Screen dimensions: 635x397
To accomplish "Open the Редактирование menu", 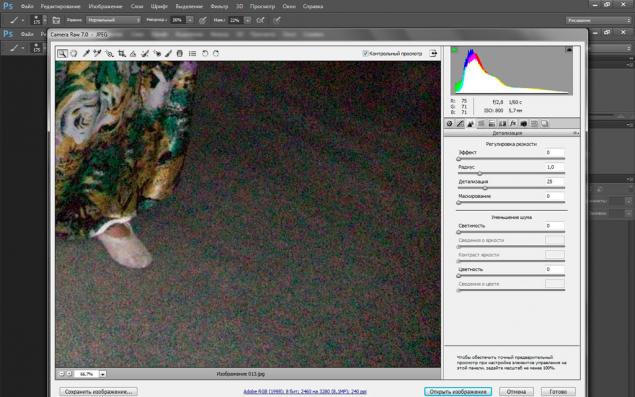I will click(x=60, y=6).
